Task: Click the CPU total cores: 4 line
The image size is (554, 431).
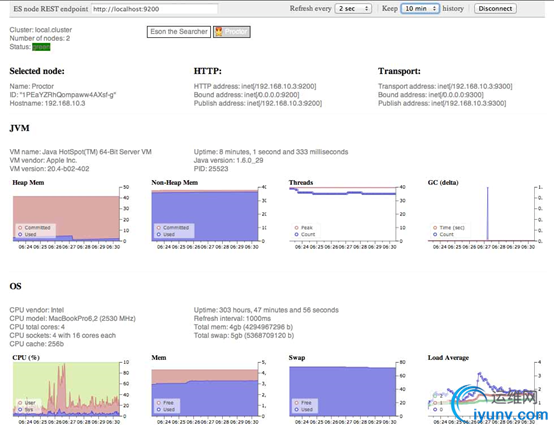Action: (37, 327)
